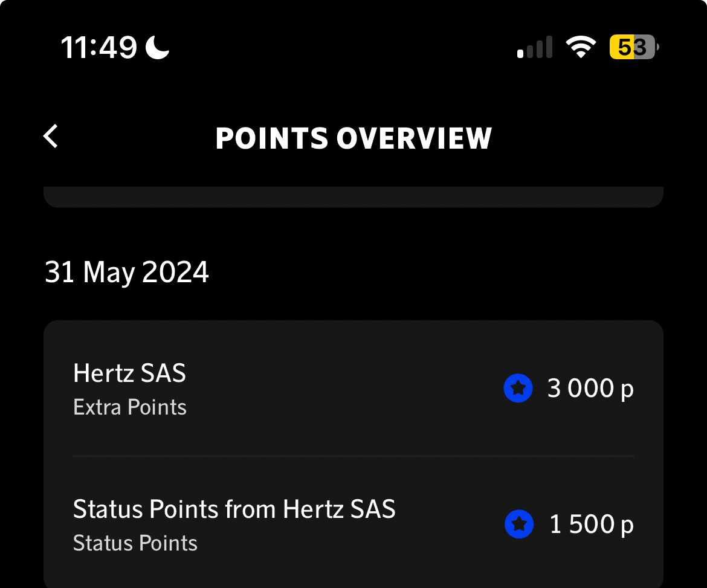
Task: Click the divider between the two entries
Action: pos(353,456)
